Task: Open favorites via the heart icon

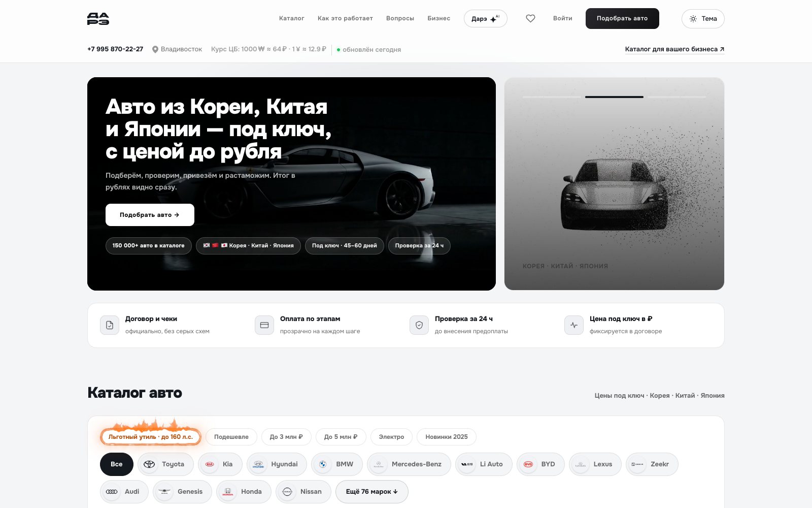Action: pyautogui.click(x=530, y=18)
